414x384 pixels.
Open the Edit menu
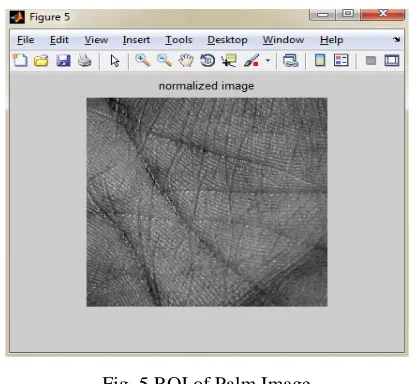coord(59,40)
